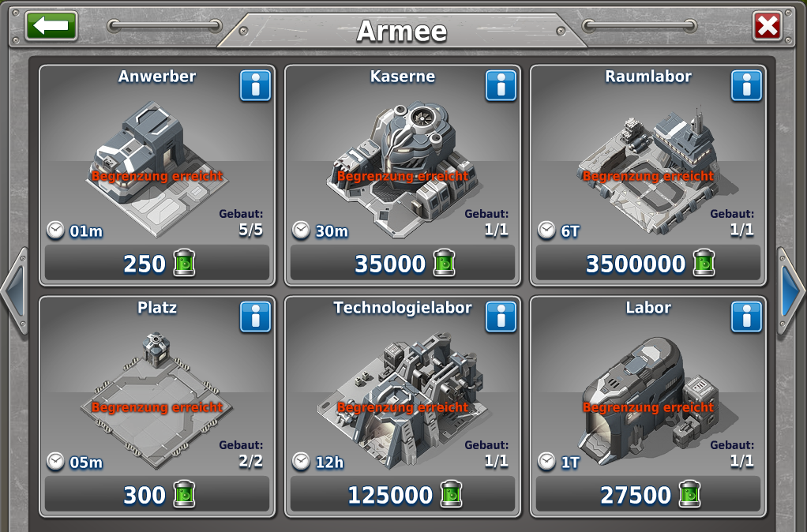Select the Kaserne building image

[x=401, y=170]
